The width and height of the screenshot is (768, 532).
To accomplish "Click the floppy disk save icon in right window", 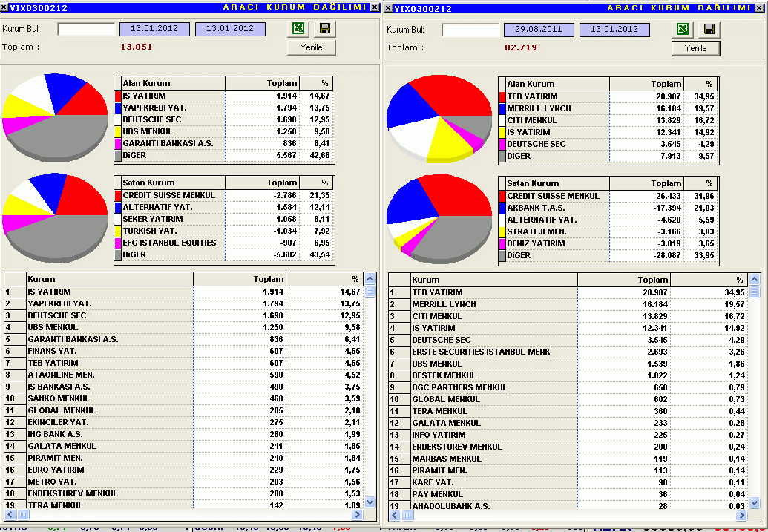I will coord(709,29).
